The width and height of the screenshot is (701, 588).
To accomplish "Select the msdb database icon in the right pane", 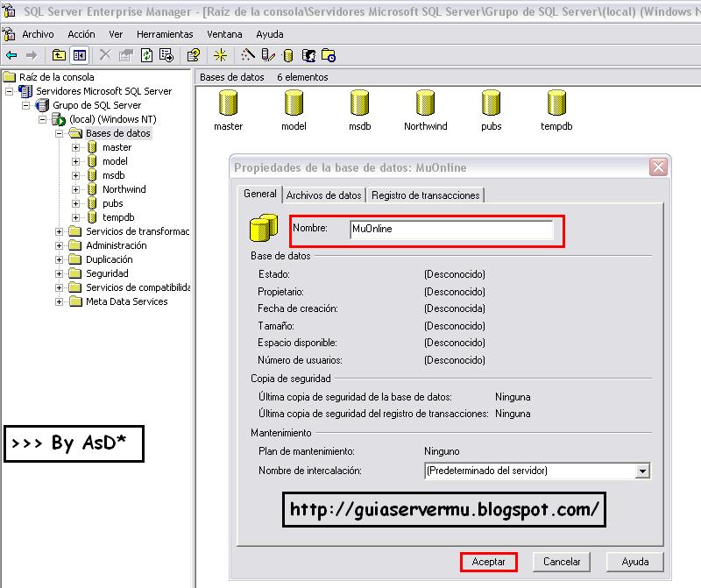I will 360,103.
